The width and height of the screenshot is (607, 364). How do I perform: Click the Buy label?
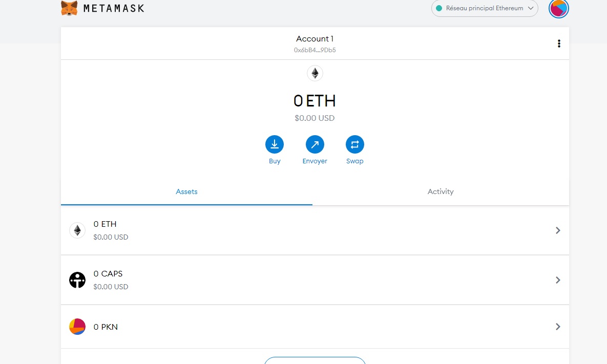[275, 161]
